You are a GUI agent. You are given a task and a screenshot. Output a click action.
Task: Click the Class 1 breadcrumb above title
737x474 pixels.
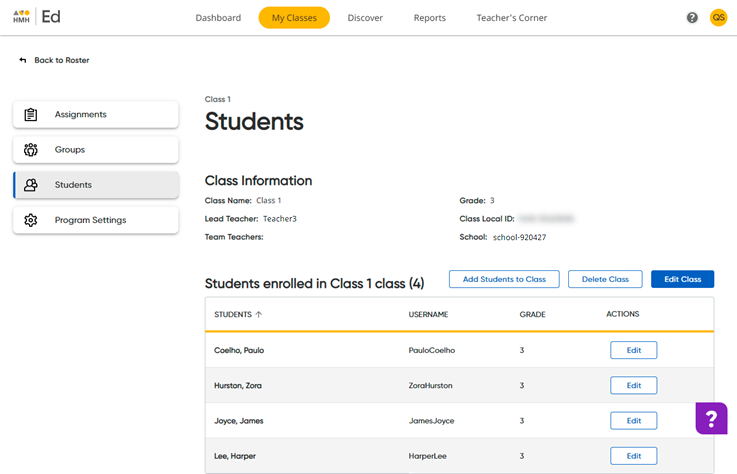pyautogui.click(x=218, y=99)
